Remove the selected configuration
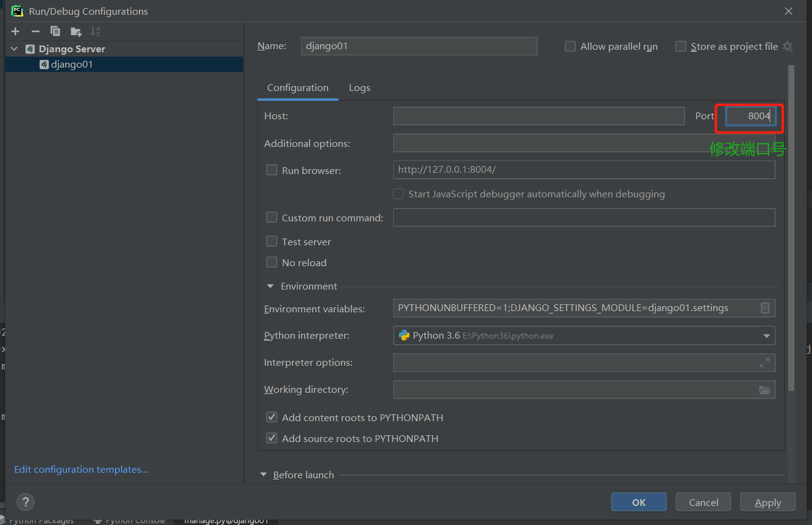This screenshot has width=812, height=525. (36, 31)
